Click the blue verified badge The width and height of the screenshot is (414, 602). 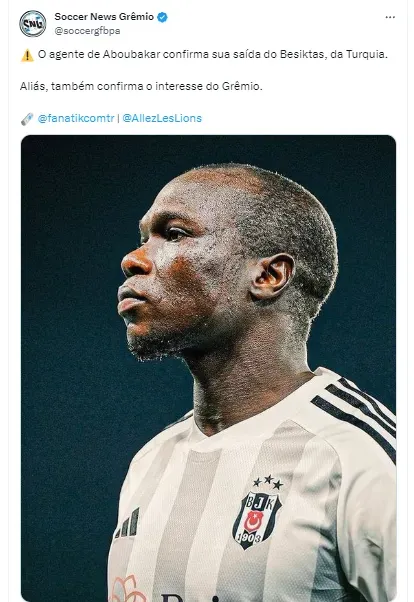point(162,17)
